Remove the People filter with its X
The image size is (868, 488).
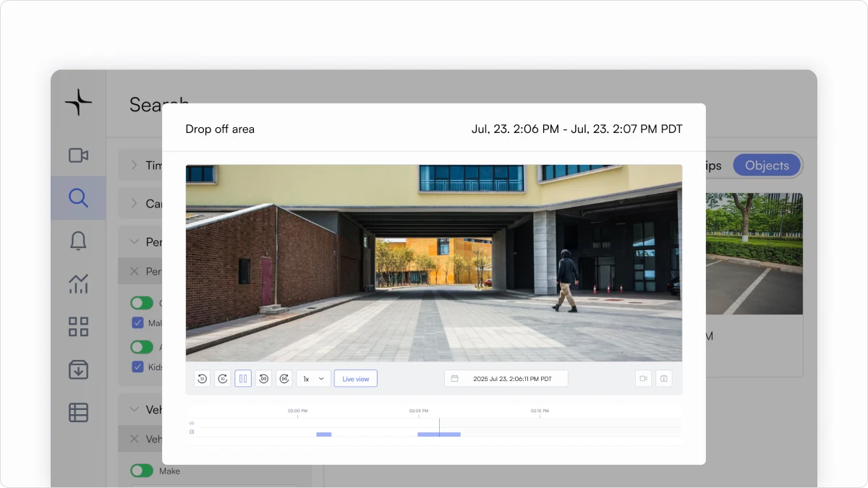click(x=134, y=271)
